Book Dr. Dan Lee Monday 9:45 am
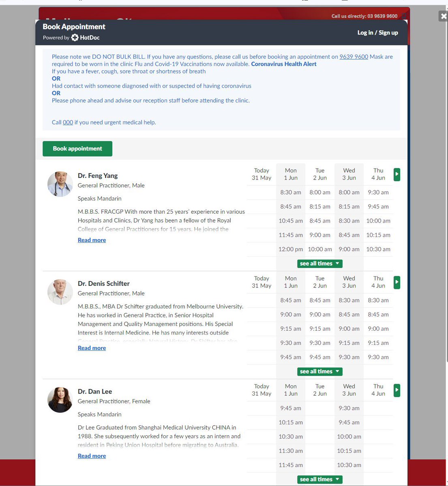The width and height of the screenshot is (448, 486). pos(291,408)
